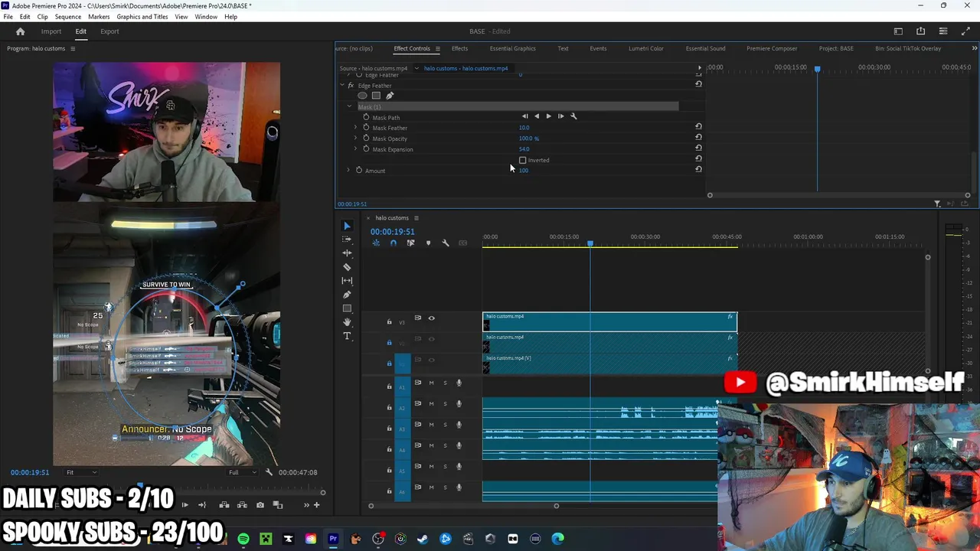Expand Mask Feather property
980x551 pixels.
(355, 127)
